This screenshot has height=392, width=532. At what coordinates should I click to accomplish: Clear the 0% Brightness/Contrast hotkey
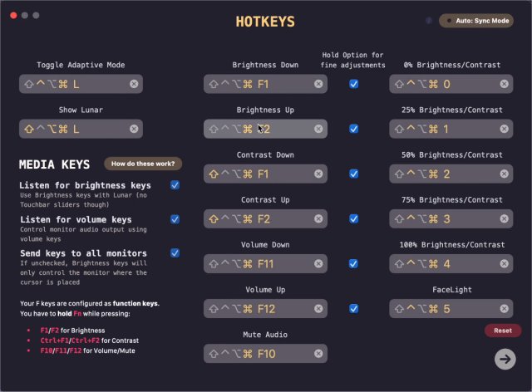coord(505,84)
